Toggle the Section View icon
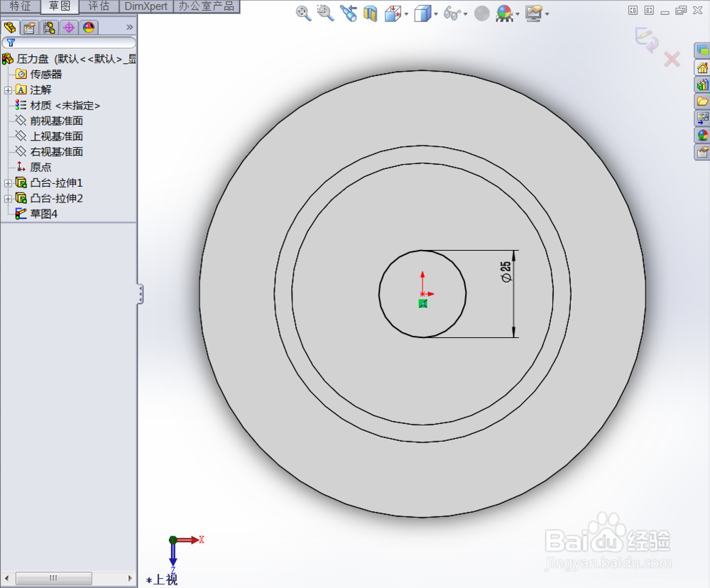Image resolution: width=710 pixels, height=588 pixels. [x=370, y=13]
